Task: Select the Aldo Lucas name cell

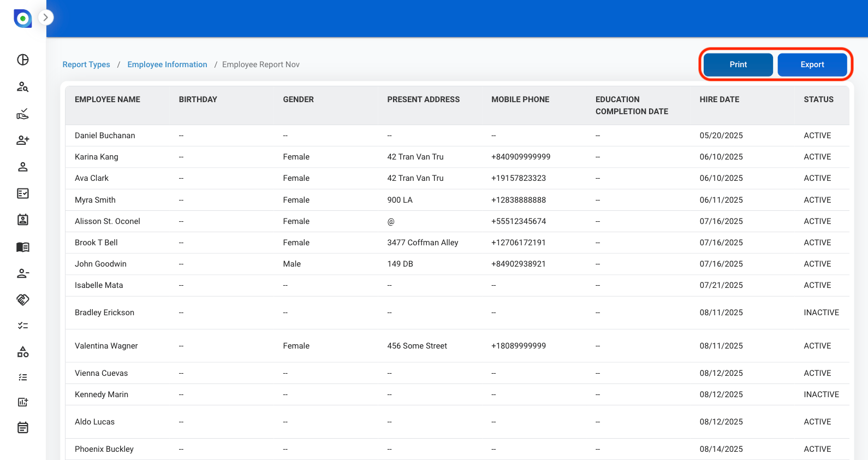Action: pyautogui.click(x=94, y=422)
